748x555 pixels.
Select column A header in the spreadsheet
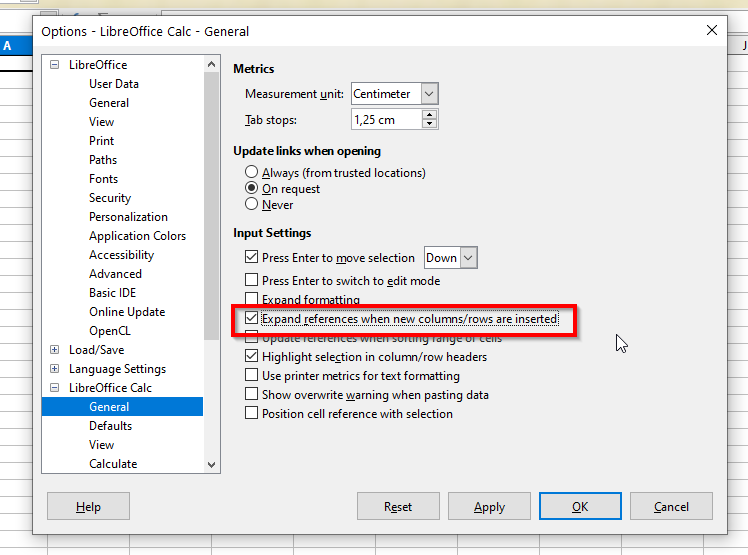[16, 46]
